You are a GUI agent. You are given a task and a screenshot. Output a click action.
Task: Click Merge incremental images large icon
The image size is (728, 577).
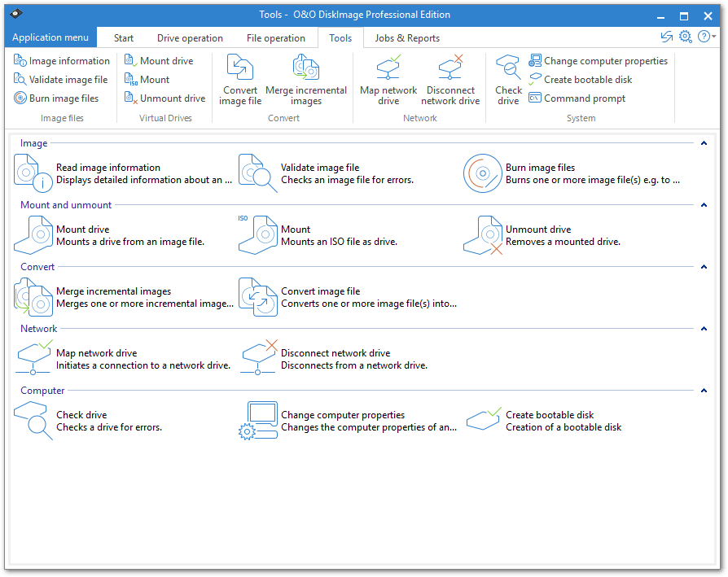[x=33, y=297]
